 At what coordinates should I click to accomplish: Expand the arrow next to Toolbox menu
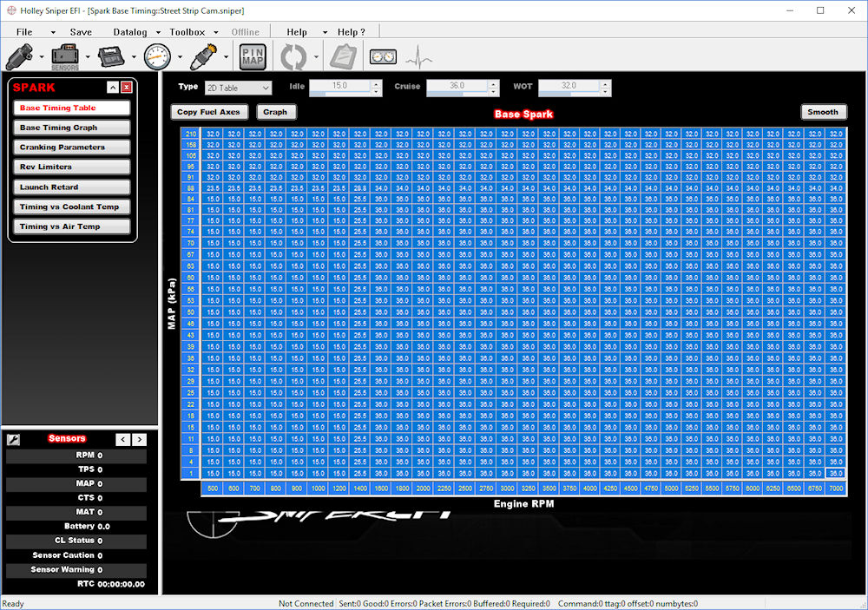(x=216, y=33)
